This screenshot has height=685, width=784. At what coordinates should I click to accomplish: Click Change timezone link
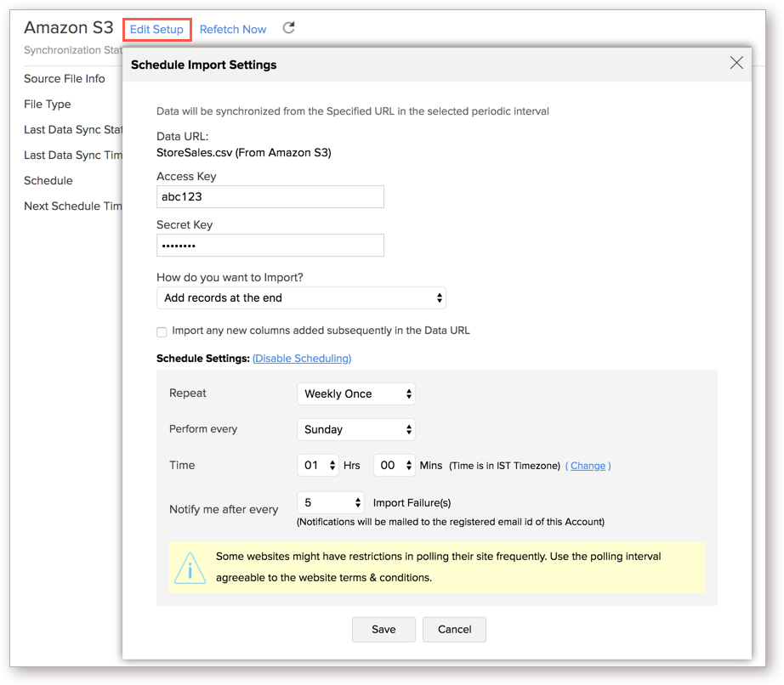pos(588,466)
